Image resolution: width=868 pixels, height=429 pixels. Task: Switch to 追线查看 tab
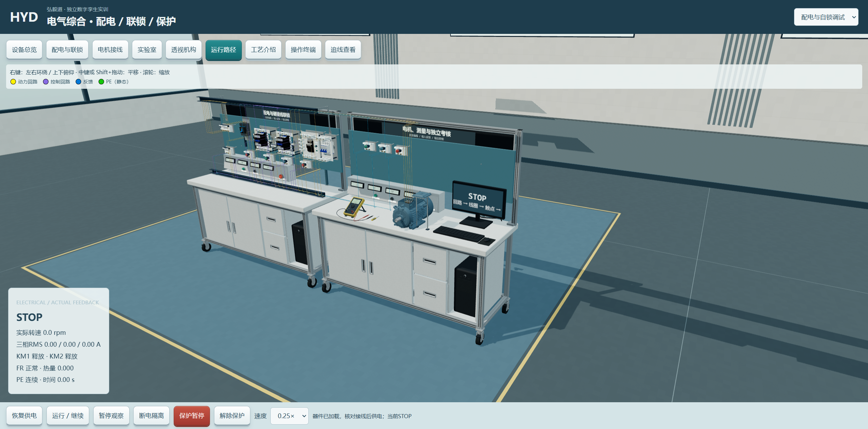pyautogui.click(x=343, y=50)
